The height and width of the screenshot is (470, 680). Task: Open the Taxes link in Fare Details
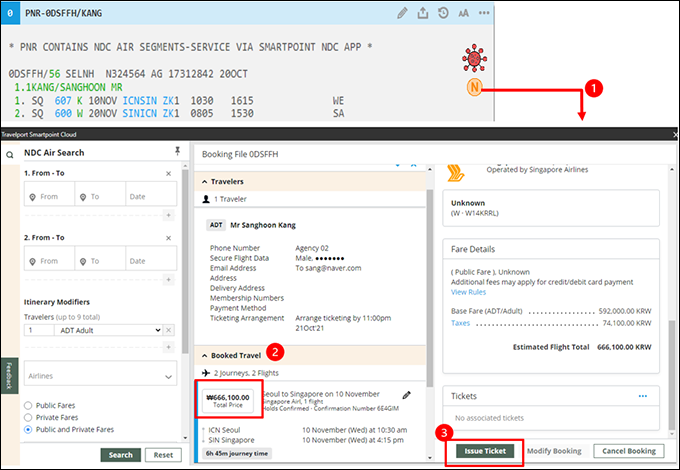pyautogui.click(x=460, y=323)
